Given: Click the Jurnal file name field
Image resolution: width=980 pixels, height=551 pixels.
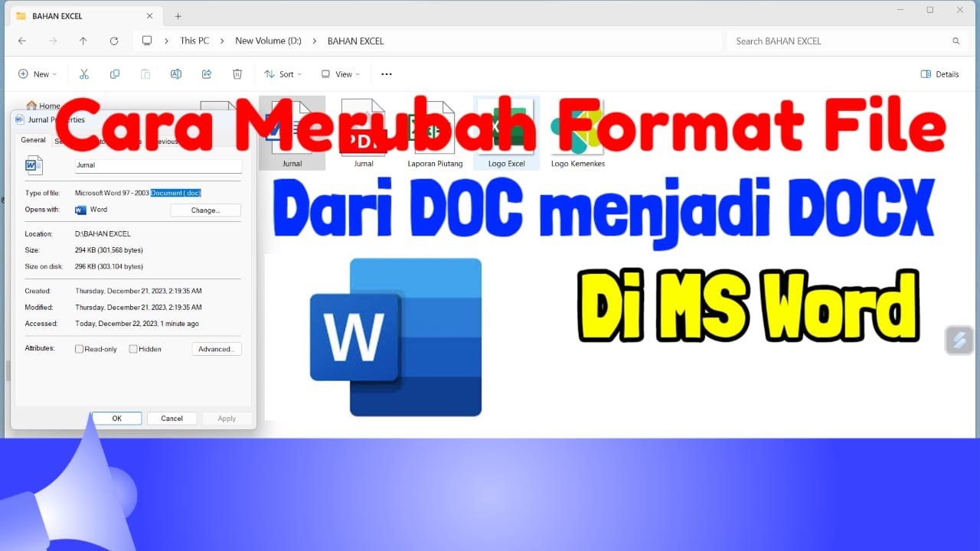Looking at the screenshot, I should click(158, 165).
